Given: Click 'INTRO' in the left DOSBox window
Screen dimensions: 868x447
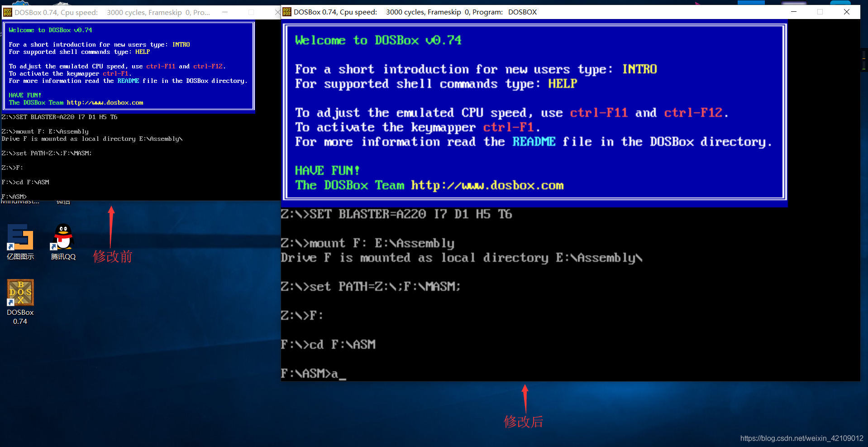Looking at the screenshot, I should click(181, 45).
